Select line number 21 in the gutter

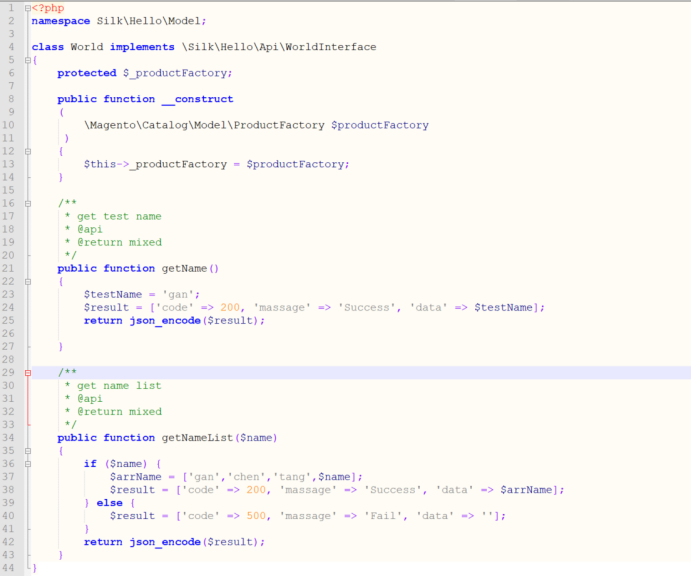8,268
